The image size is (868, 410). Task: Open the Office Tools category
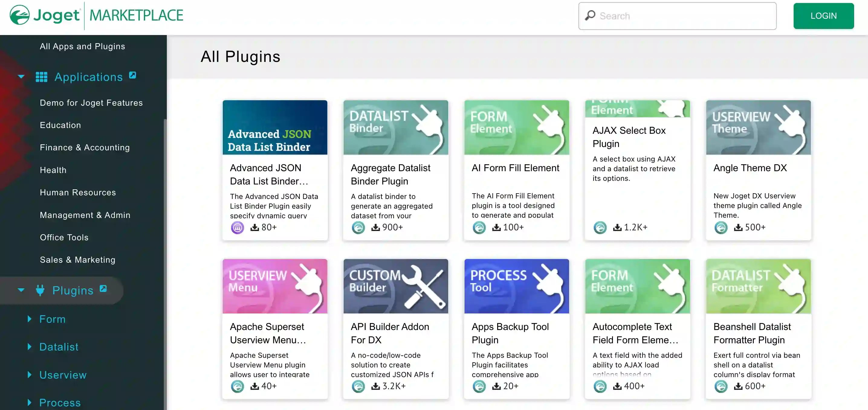(x=64, y=237)
